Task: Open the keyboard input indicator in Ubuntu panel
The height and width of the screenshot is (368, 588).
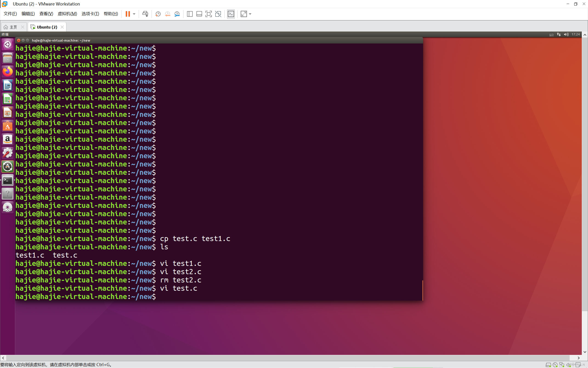Action: 551,34
